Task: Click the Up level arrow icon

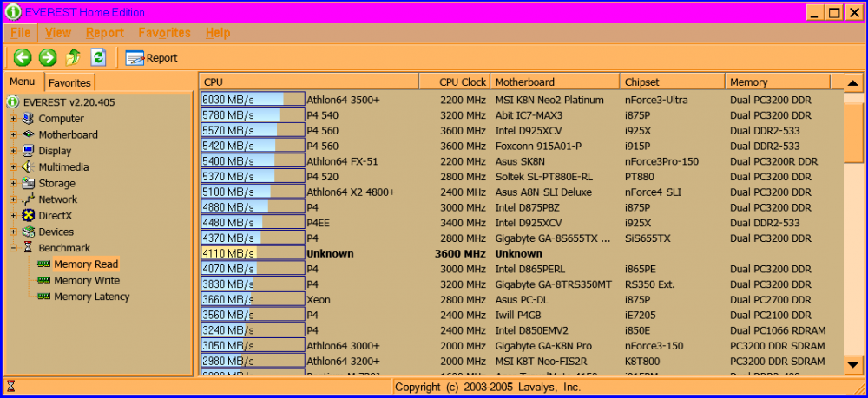Action: pyautogui.click(x=73, y=57)
